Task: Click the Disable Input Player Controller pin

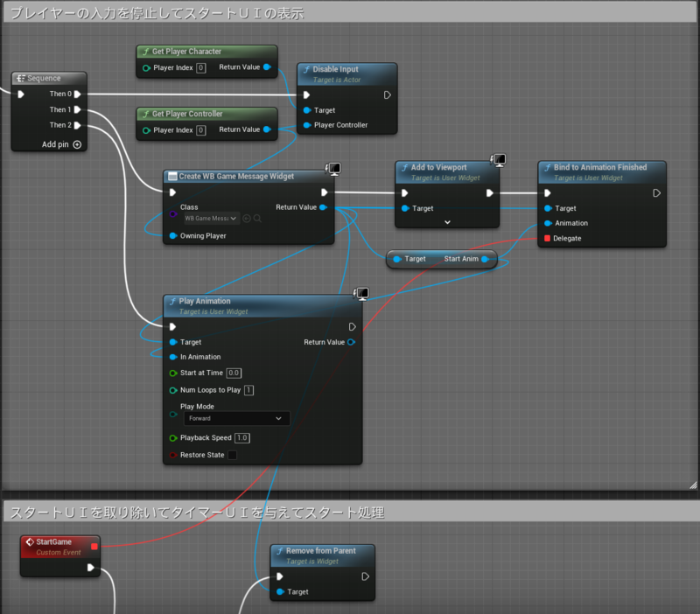Action: pos(307,125)
